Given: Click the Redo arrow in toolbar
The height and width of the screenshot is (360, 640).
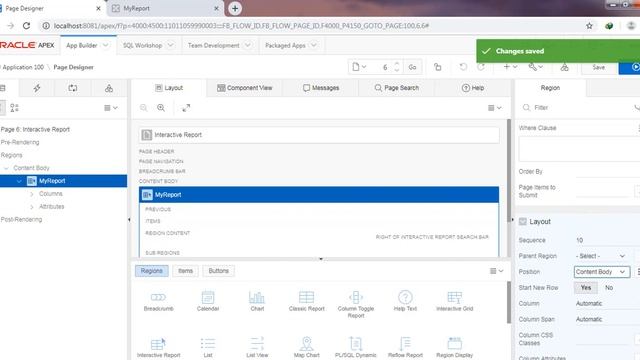Looking at the screenshot, I should [x=481, y=67].
